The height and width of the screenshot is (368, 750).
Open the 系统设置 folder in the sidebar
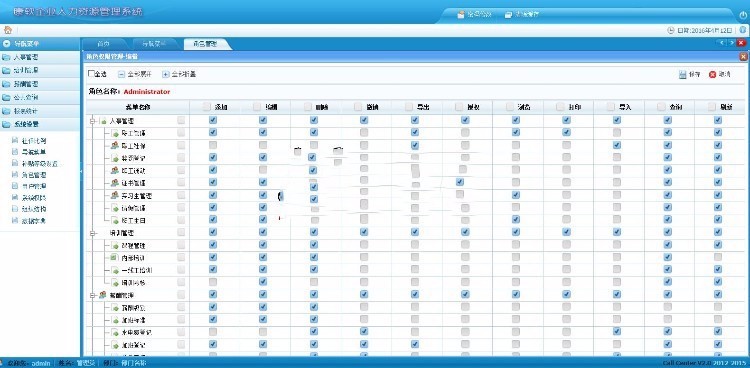click(x=40, y=124)
